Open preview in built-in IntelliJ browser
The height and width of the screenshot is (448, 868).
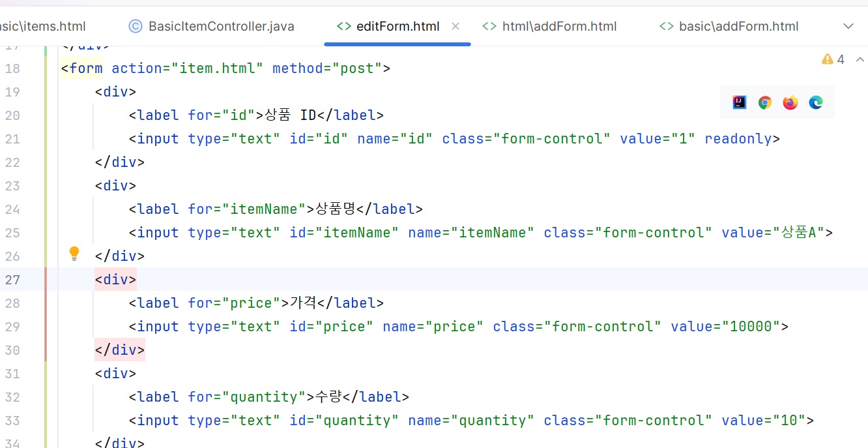pyautogui.click(x=739, y=102)
